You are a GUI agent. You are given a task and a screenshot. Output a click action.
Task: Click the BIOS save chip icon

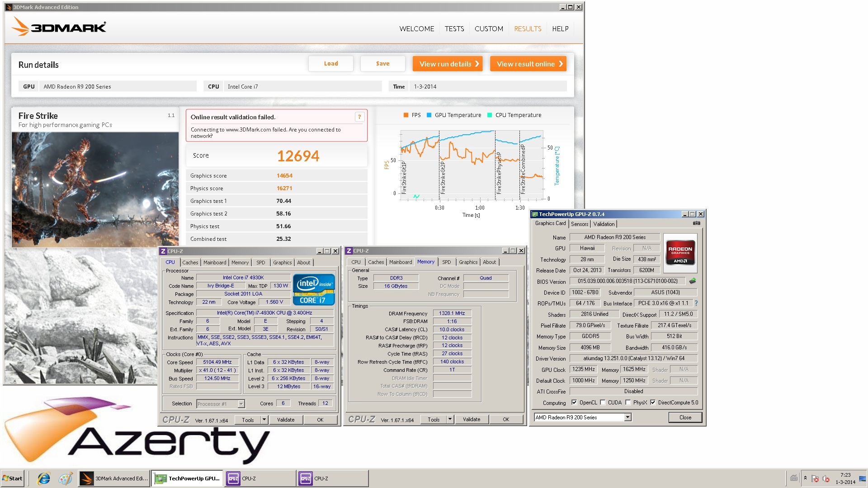click(692, 281)
